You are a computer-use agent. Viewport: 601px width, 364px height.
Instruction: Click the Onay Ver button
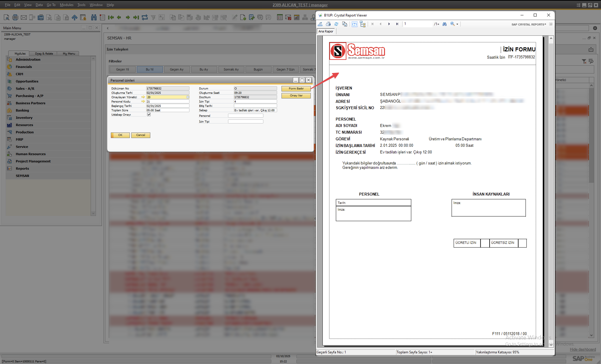[296, 96]
